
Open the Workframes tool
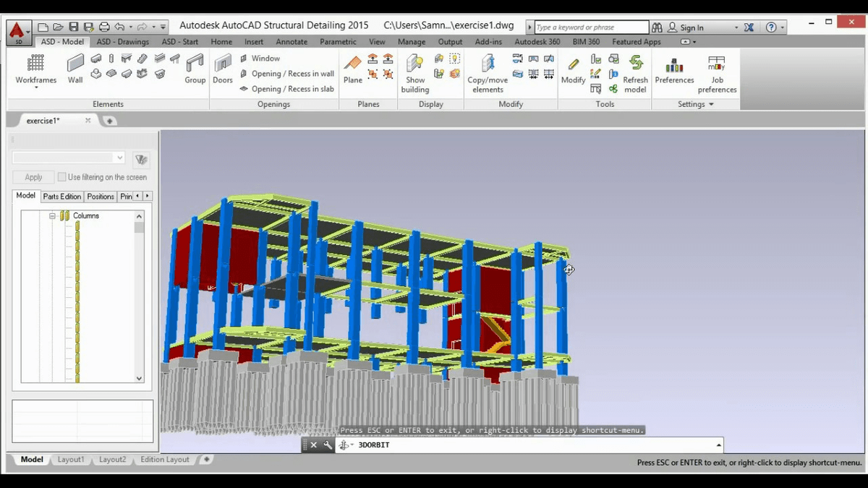tap(35, 70)
